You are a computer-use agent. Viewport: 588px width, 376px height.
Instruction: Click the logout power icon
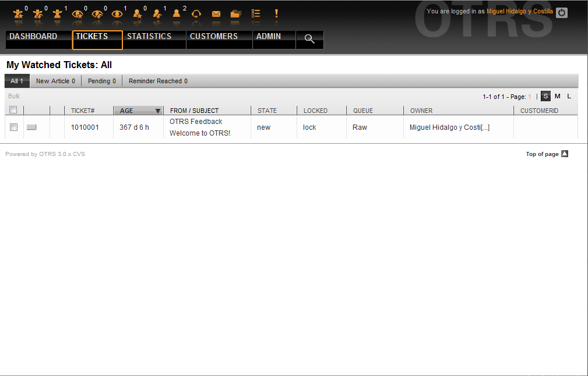561,12
